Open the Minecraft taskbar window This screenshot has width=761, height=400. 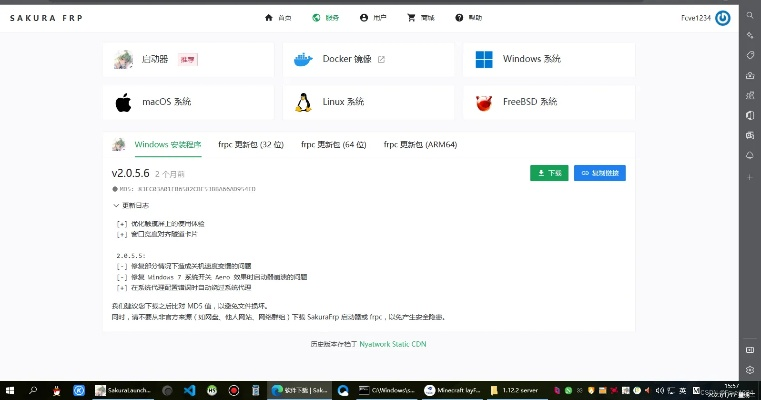[x=452, y=390]
